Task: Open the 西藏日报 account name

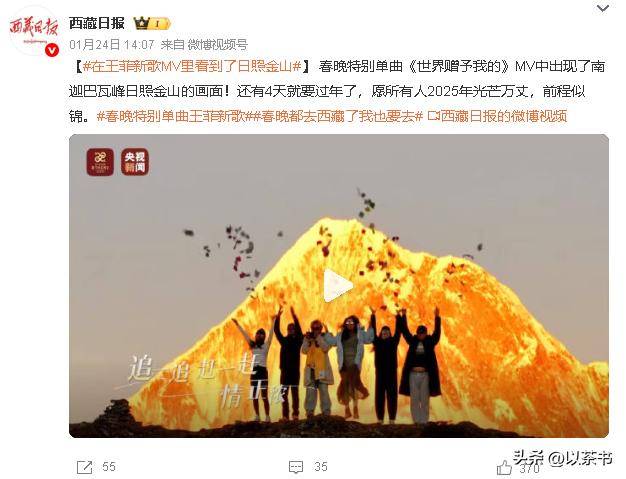Action: (97, 24)
